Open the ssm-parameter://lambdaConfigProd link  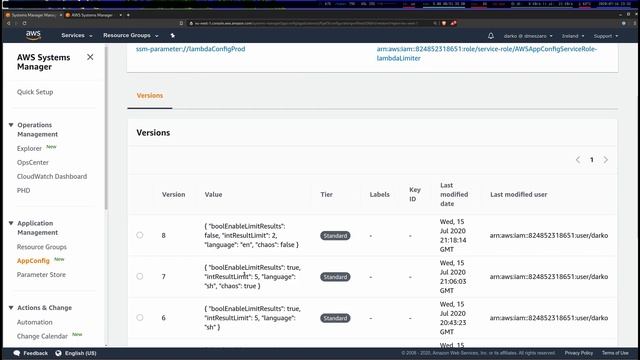tap(191, 49)
